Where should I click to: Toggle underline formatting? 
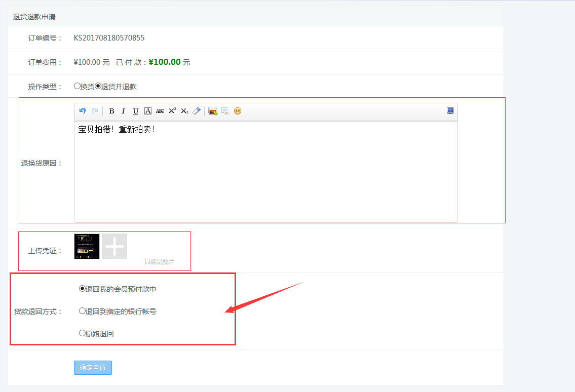point(136,111)
